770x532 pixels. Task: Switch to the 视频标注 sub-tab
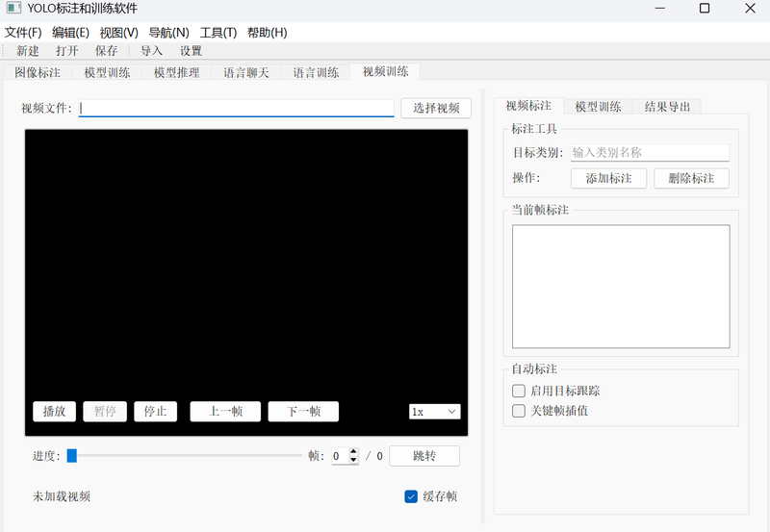(x=528, y=106)
